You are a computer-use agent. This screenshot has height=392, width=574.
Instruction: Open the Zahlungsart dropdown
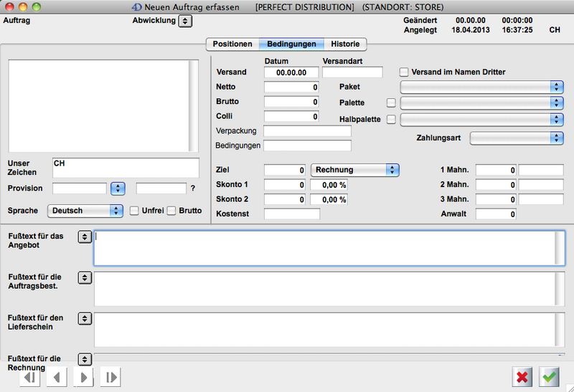(x=517, y=138)
